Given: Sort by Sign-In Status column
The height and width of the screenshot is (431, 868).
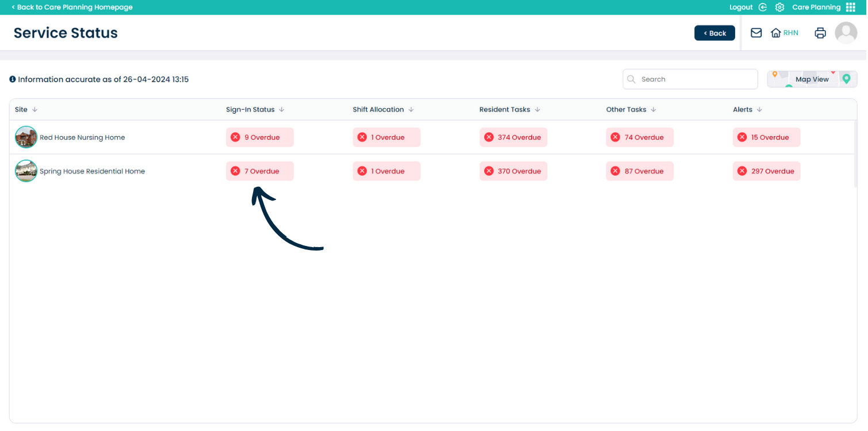Looking at the screenshot, I should pos(282,110).
